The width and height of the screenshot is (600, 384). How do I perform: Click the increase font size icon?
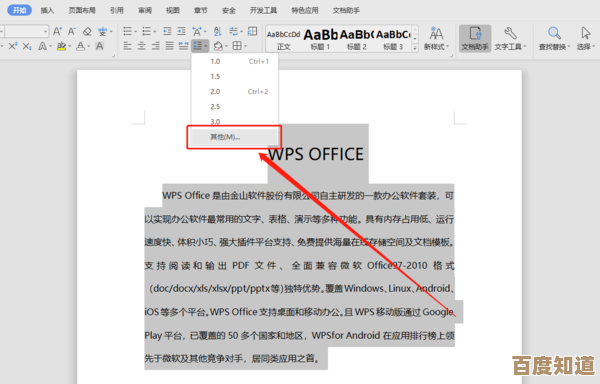pyautogui.click(x=57, y=31)
